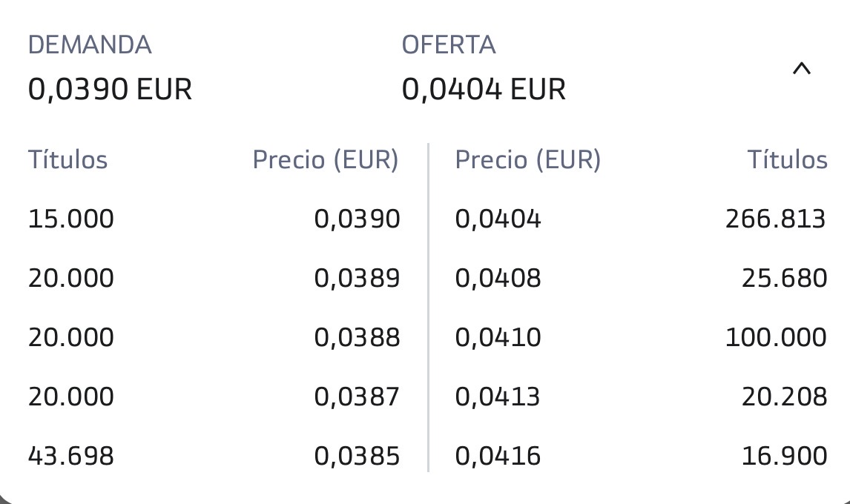Click the 0,0390 EUR demand price
The height and width of the screenshot is (504, 850).
coord(110,90)
